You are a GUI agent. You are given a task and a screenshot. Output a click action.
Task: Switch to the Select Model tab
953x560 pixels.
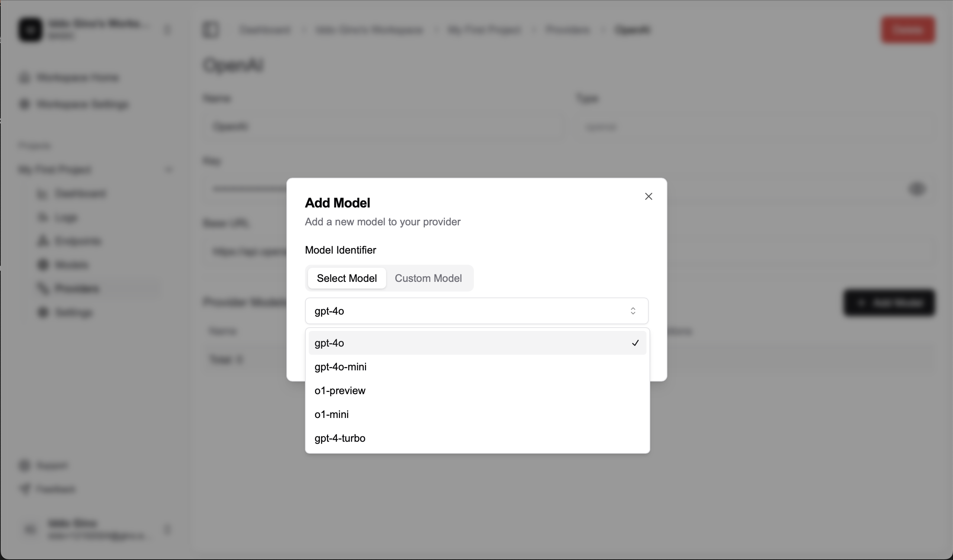point(346,278)
